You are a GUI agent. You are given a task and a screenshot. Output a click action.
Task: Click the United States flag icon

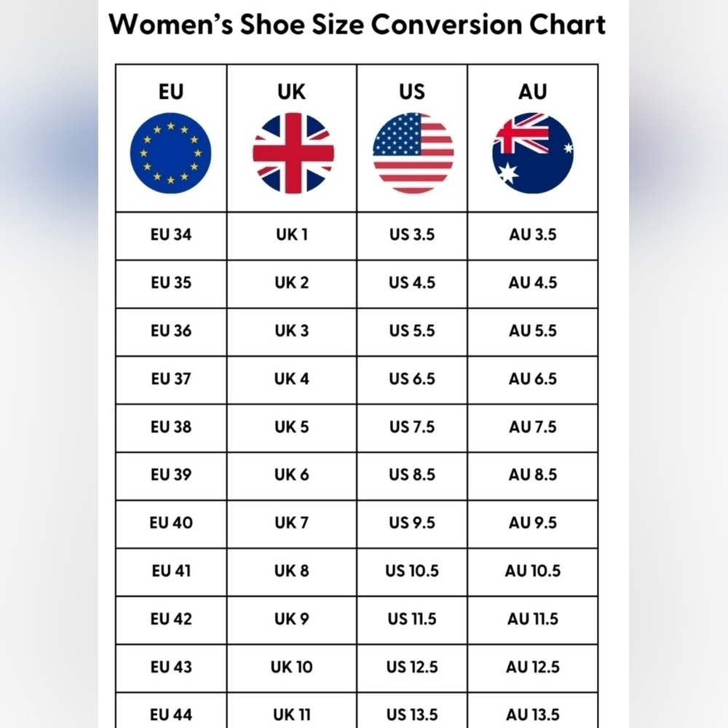click(x=414, y=153)
